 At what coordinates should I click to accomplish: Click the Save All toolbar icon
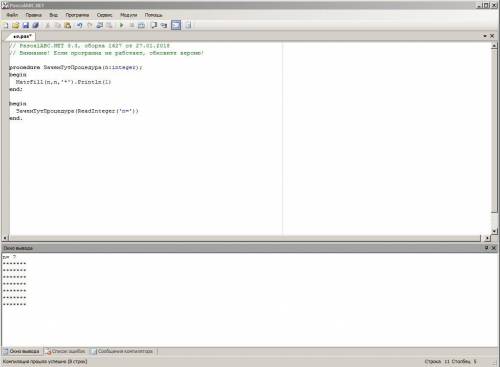coord(35,25)
